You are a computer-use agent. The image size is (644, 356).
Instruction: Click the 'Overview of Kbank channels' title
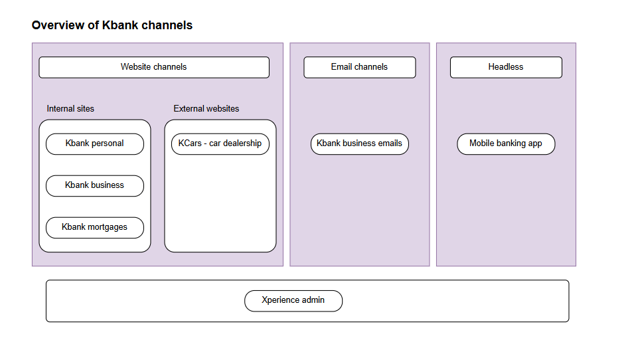click(x=112, y=26)
